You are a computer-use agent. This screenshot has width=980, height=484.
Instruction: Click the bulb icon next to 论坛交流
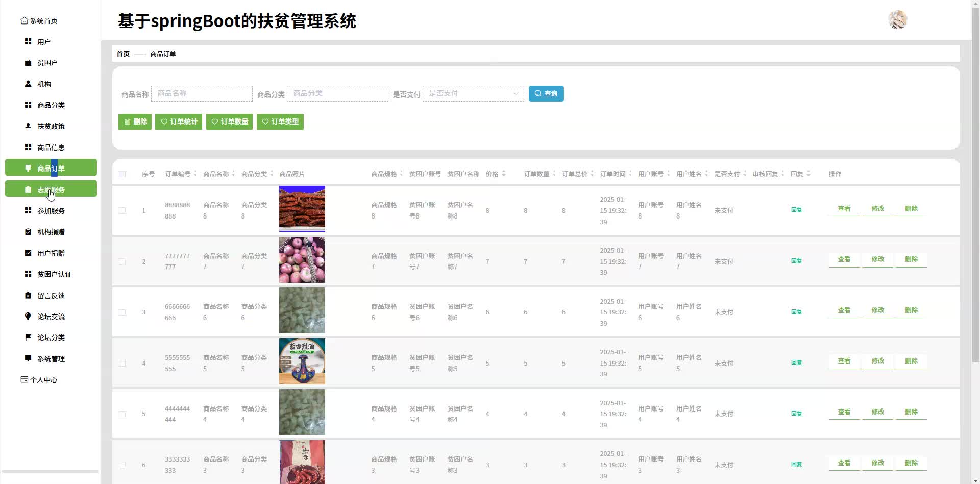28,316
